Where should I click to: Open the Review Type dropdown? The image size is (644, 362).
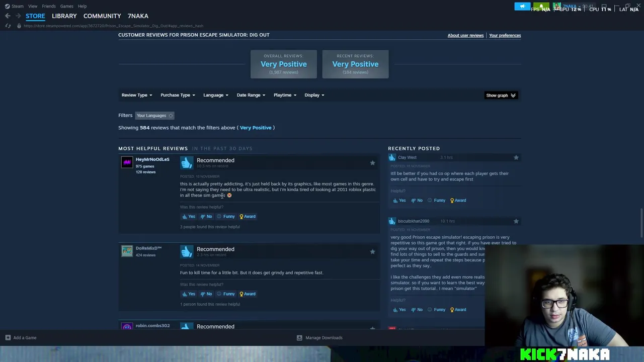[136, 95]
